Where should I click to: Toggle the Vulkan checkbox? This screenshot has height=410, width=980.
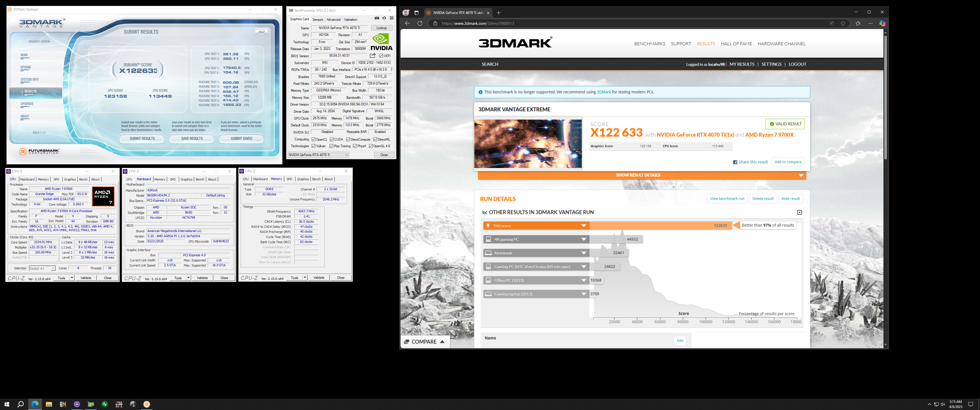[x=313, y=146]
